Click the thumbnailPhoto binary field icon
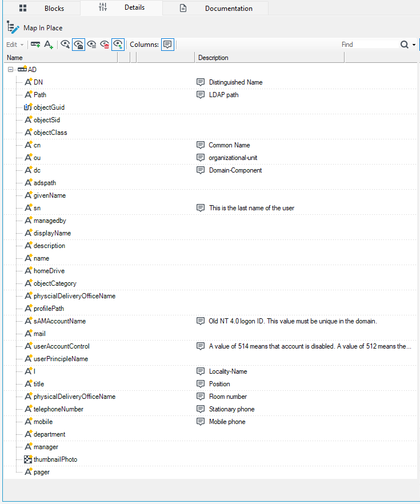The image size is (420, 504). (28, 459)
